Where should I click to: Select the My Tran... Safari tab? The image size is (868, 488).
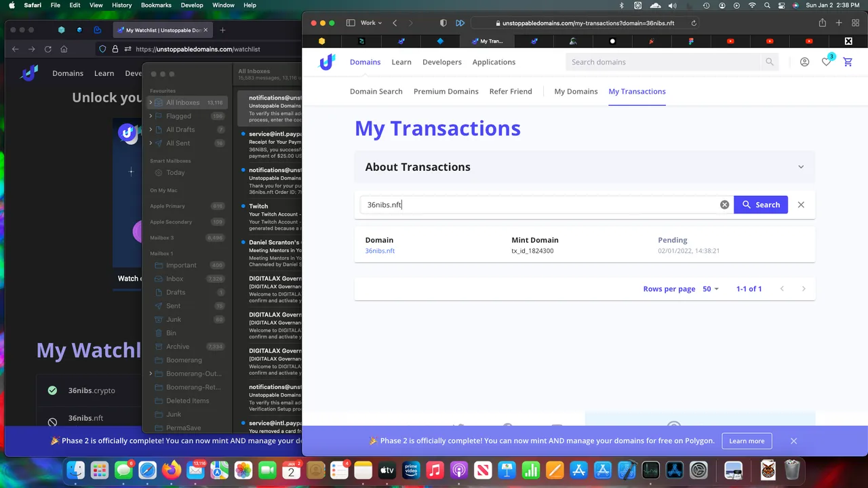point(487,41)
